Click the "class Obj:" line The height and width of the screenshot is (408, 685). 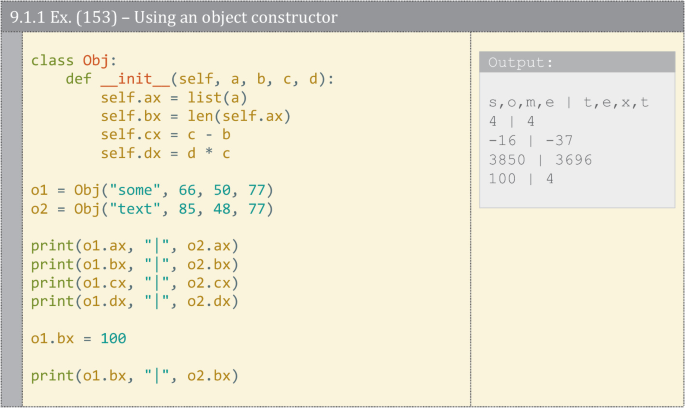73,59
